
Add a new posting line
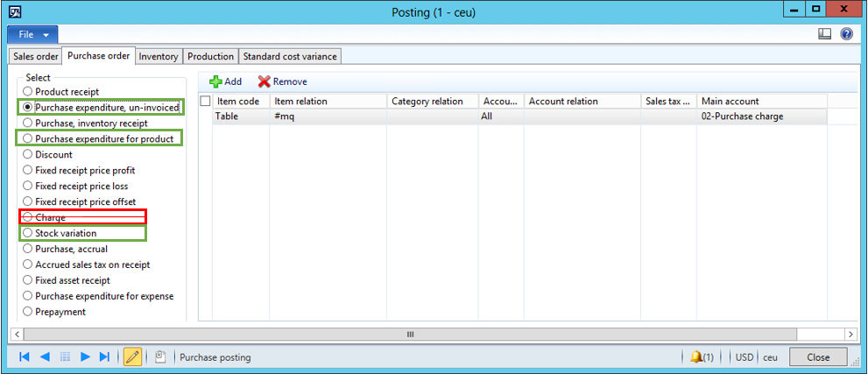(x=225, y=81)
